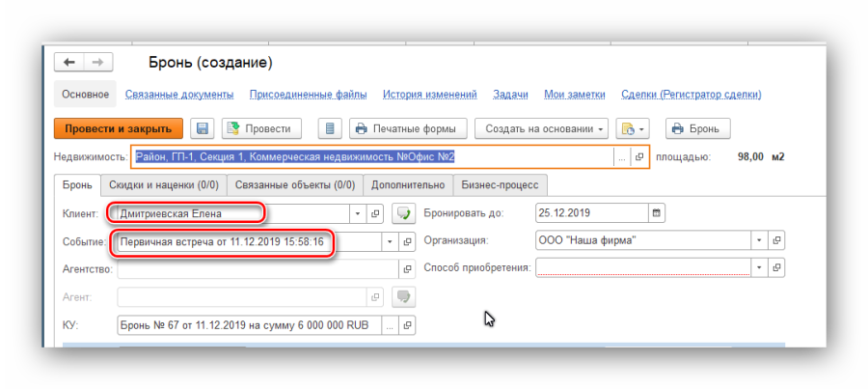This screenshot has width=868, height=389.
Task: Open the Бизнес-процесс tab
Action: (x=501, y=184)
